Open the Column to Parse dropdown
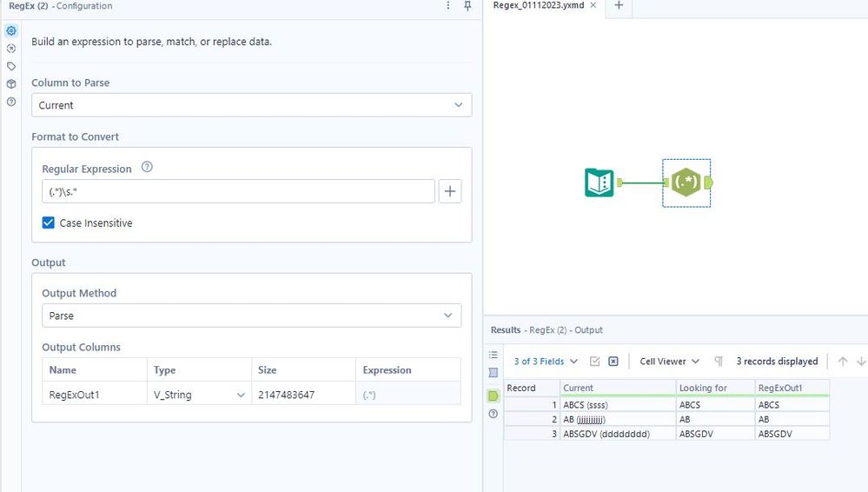 [x=252, y=105]
